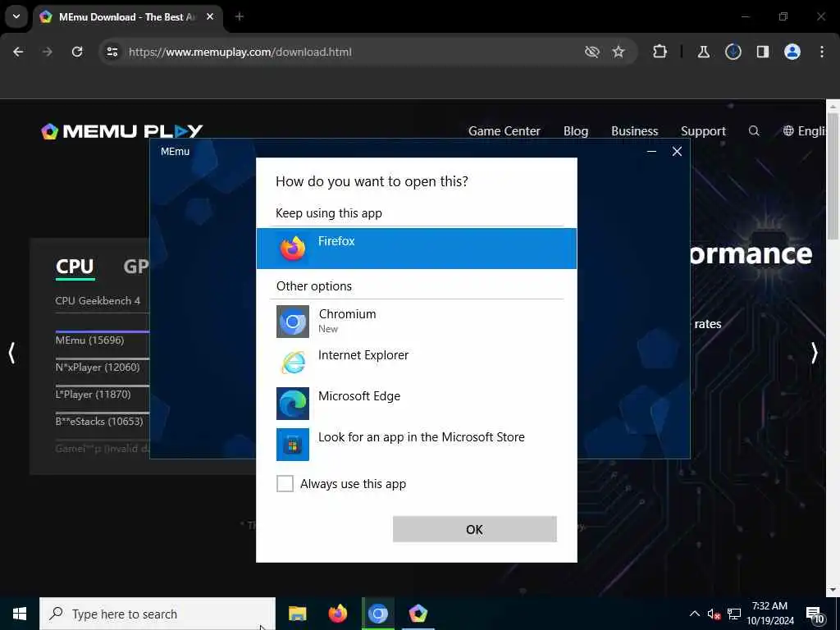The image size is (840, 630).
Task: Select Firefox in the open-with dialog
Action: point(416,249)
